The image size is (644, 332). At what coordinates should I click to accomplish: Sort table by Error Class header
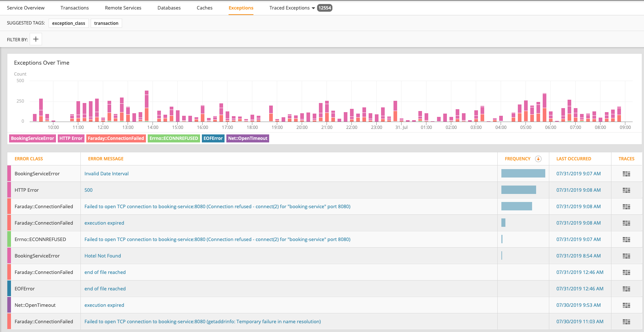(29, 159)
